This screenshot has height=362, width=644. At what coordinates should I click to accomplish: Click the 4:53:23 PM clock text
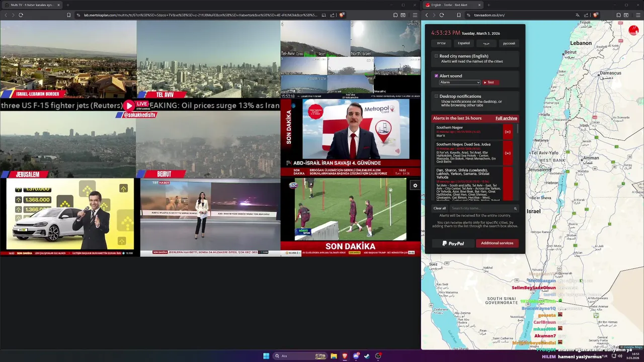coord(446,33)
